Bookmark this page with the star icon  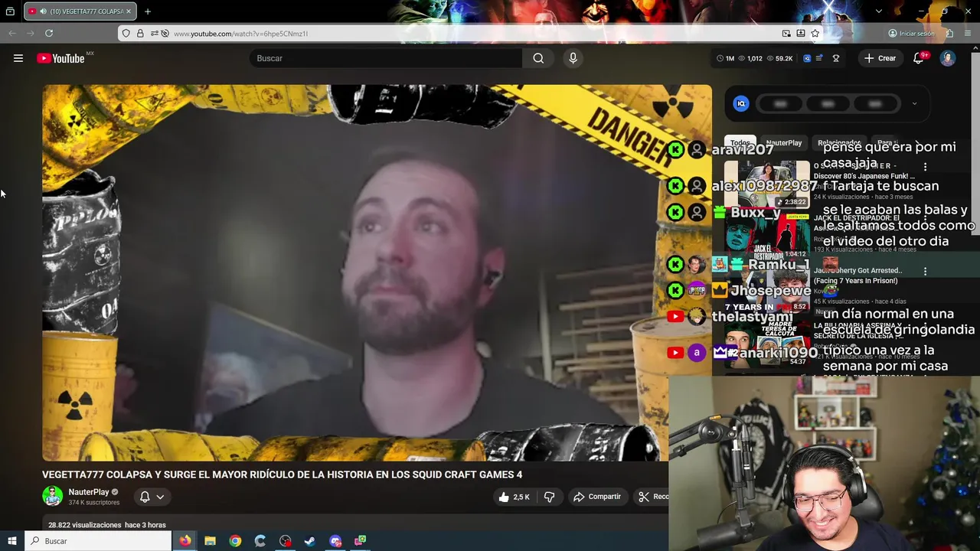click(x=815, y=34)
